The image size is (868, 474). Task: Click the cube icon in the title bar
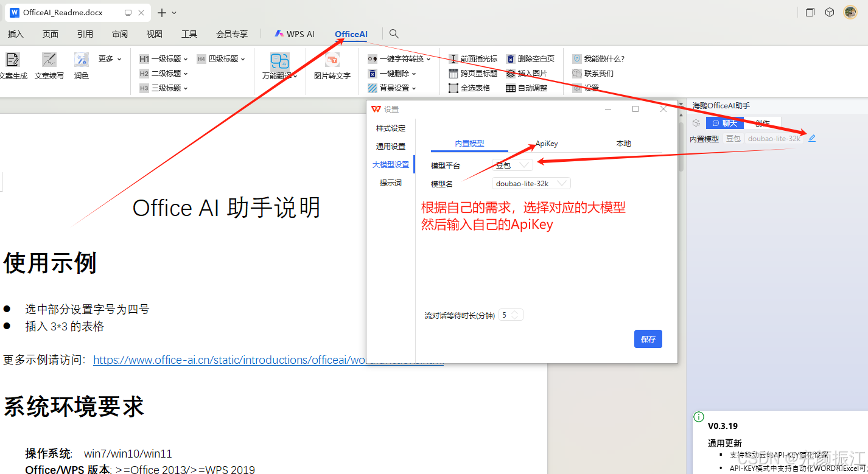click(829, 12)
